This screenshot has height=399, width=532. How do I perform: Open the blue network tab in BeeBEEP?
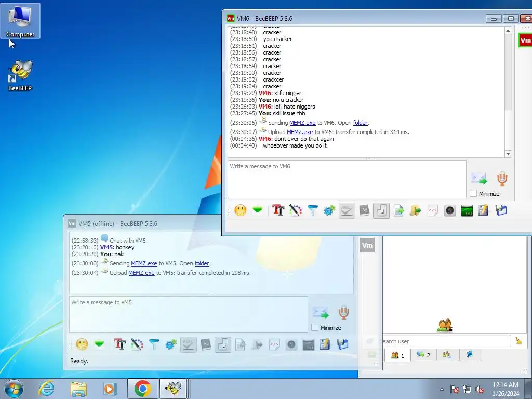click(x=470, y=355)
